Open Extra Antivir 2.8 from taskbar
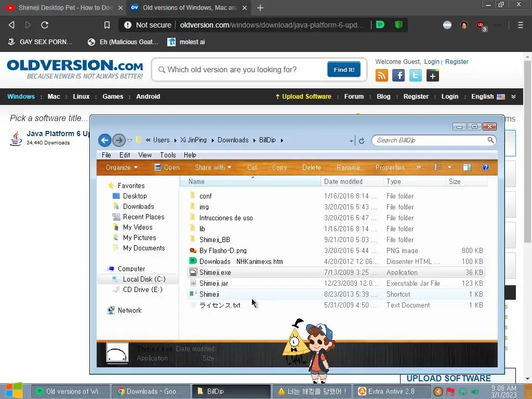Viewport: 532px width, 399px height. [x=391, y=391]
